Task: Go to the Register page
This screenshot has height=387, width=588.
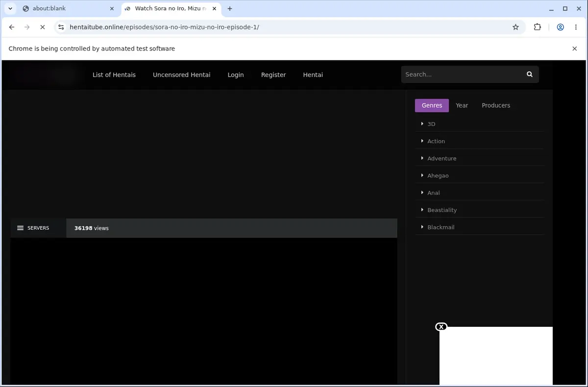Action: tap(273, 74)
